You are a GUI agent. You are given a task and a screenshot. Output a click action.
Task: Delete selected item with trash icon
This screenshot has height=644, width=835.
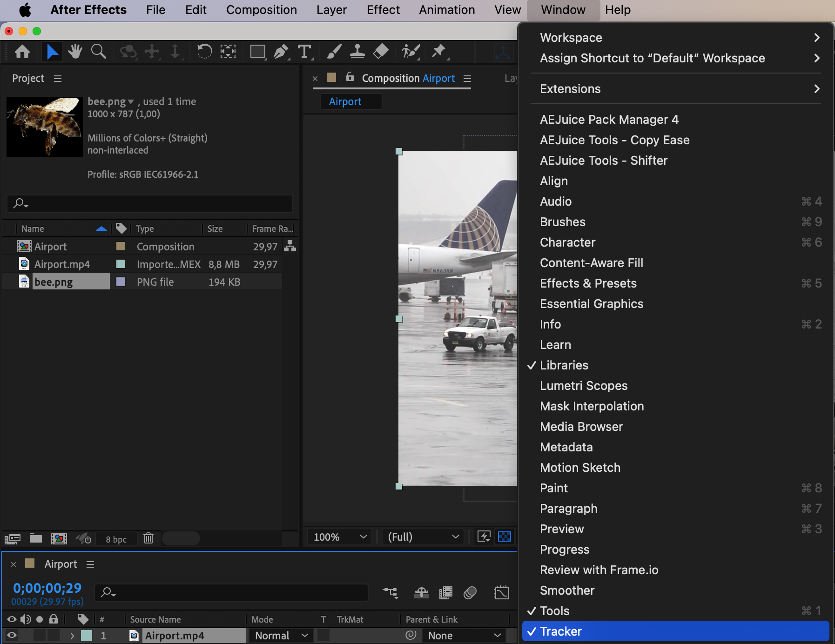click(148, 538)
